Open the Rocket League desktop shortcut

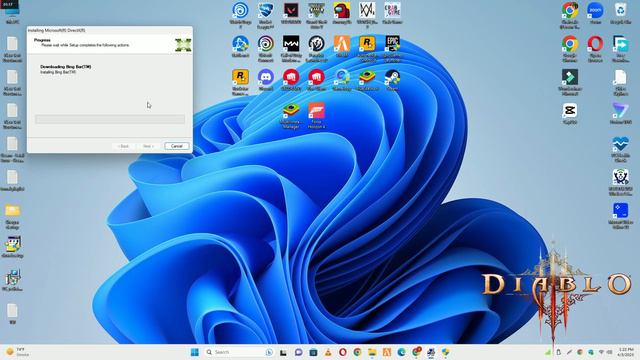(x=266, y=15)
